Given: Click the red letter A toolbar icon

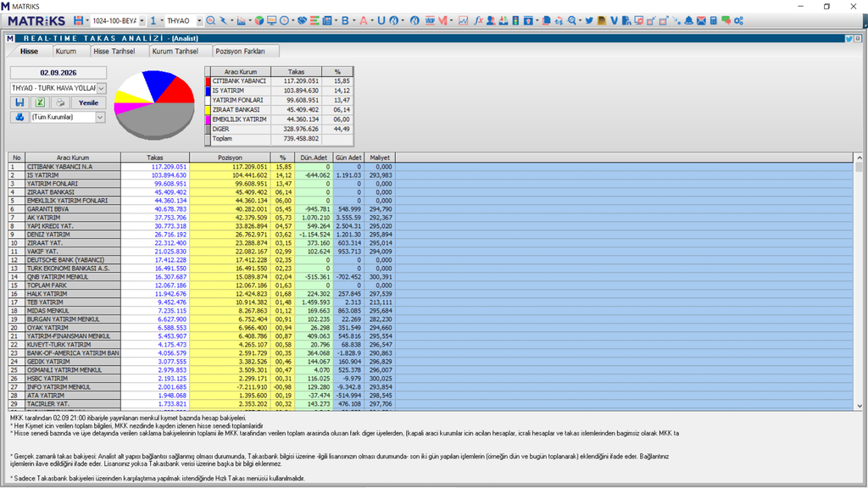Looking at the screenshot, I should (x=363, y=20).
